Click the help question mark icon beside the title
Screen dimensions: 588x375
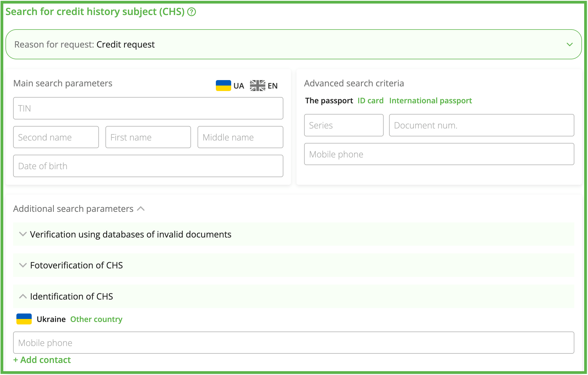click(x=192, y=12)
